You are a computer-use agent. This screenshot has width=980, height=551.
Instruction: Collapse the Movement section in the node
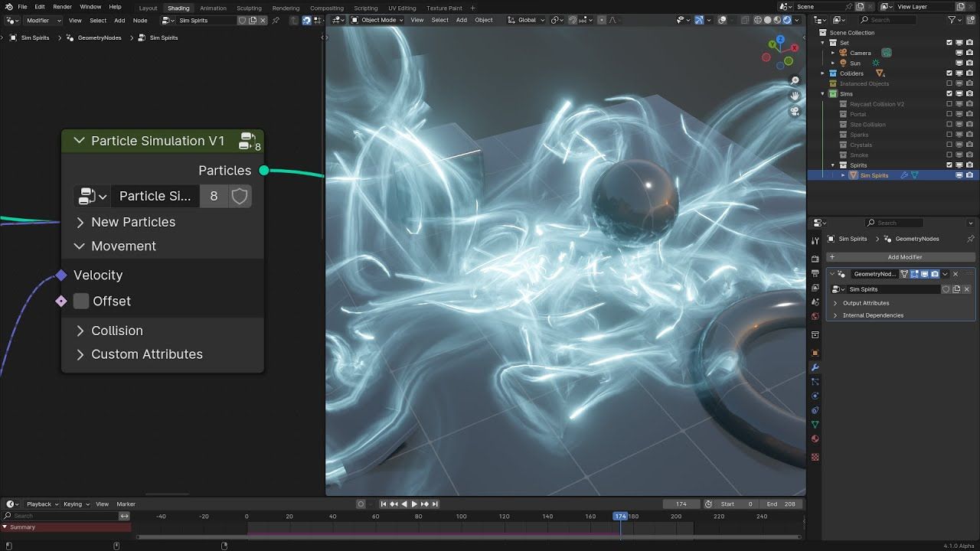pyautogui.click(x=79, y=246)
